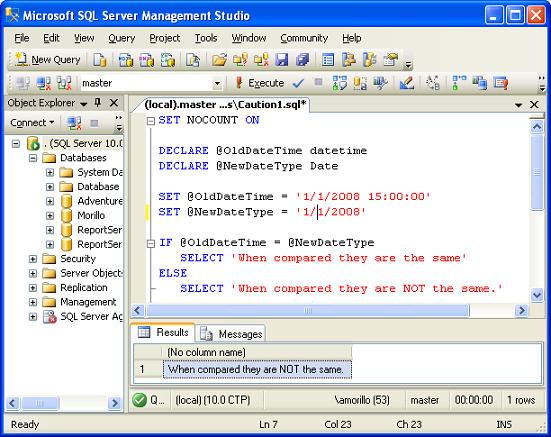Toggle Object Explorer auto-hide pin
The width and height of the screenshot is (551, 437).
(x=98, y=103)
